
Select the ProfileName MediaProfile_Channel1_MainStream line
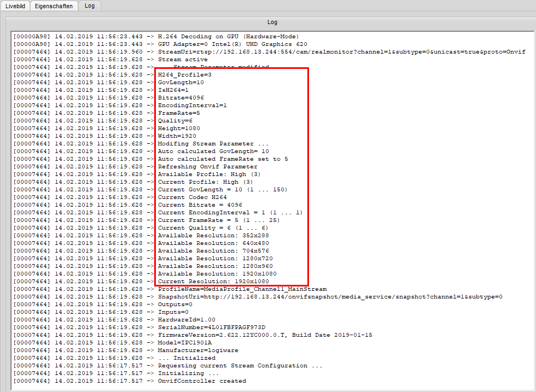[242, 289]
